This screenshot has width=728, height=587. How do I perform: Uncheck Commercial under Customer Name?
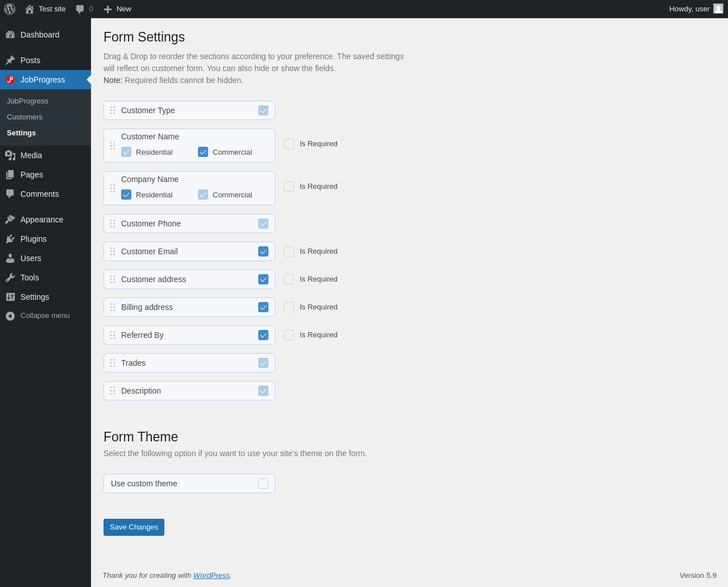point(203,152)
